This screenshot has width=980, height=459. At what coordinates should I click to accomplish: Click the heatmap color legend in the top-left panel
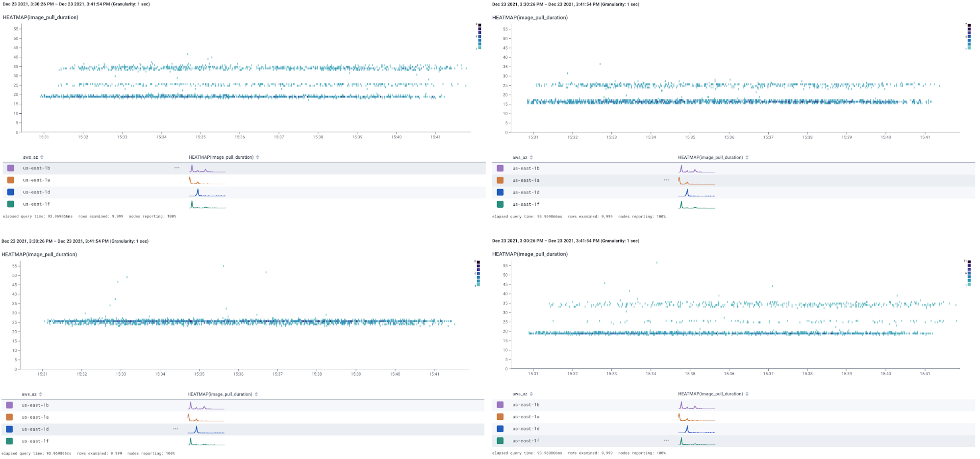[479, 36]
